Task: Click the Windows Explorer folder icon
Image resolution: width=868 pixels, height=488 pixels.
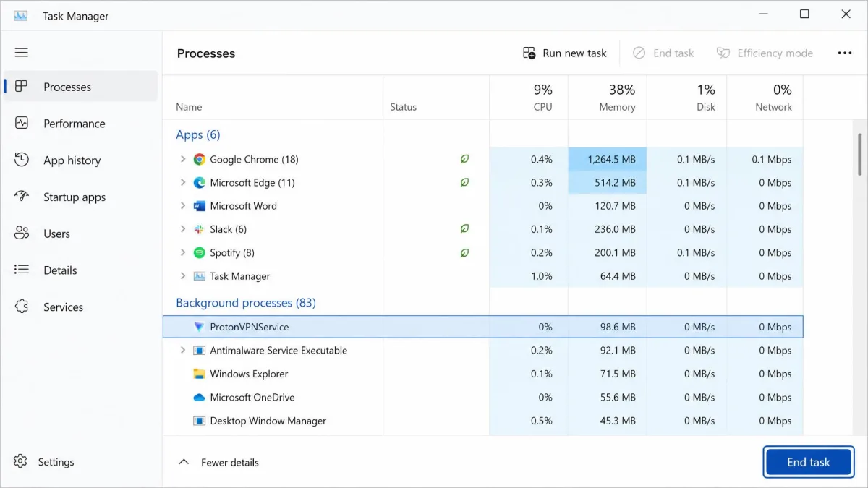Action: tap(200, 374)
